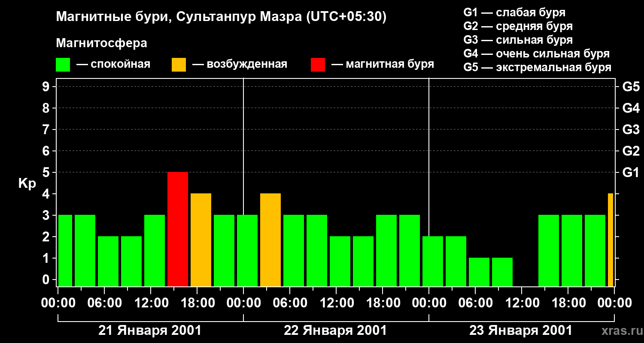Screen dimensions: 644x343
Task: Click the 'Kp' axis label
Action: [27, 183]
